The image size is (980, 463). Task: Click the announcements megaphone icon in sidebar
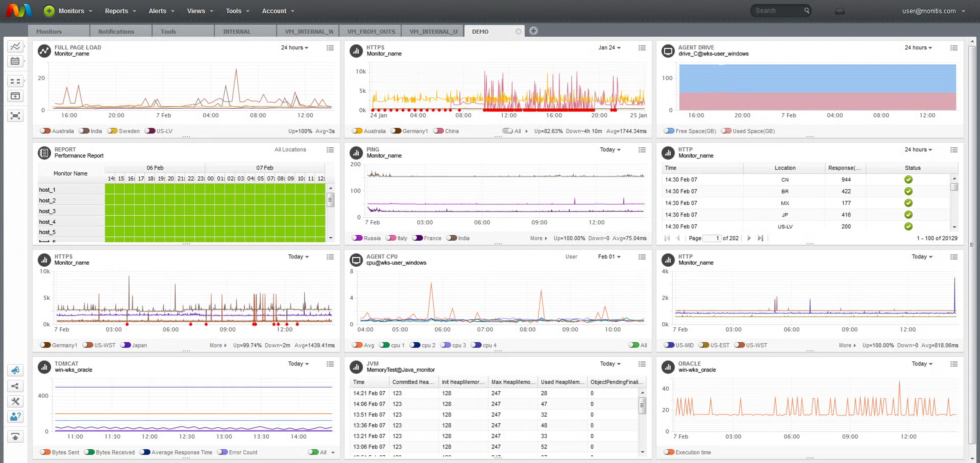15,370
